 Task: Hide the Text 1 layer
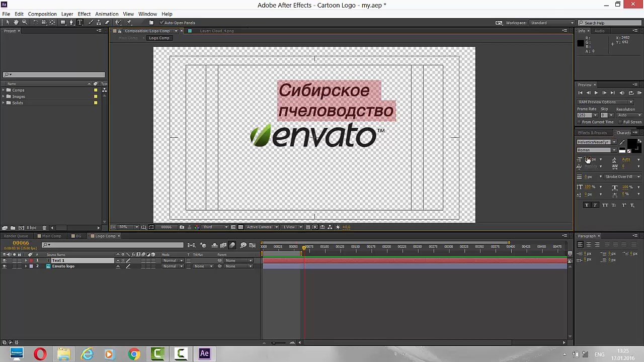(5, 260)
